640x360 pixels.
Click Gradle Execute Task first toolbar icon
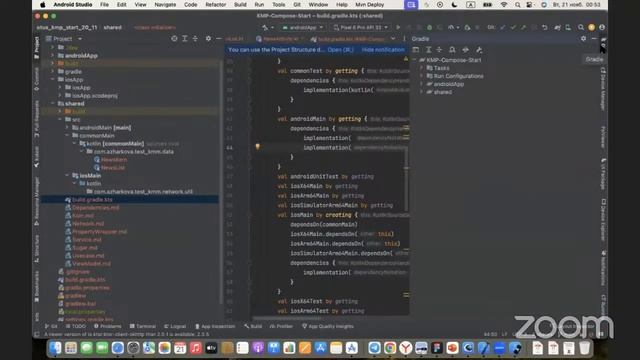[x=416, y=50]
